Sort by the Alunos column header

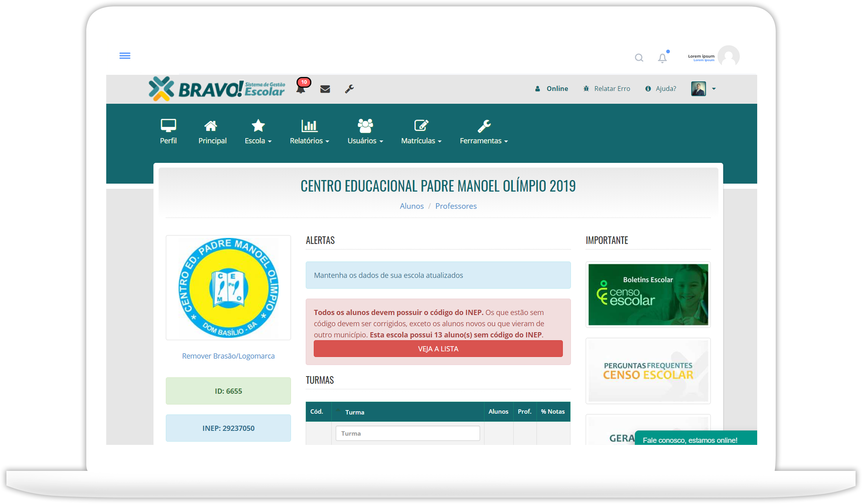pos(498,411)
